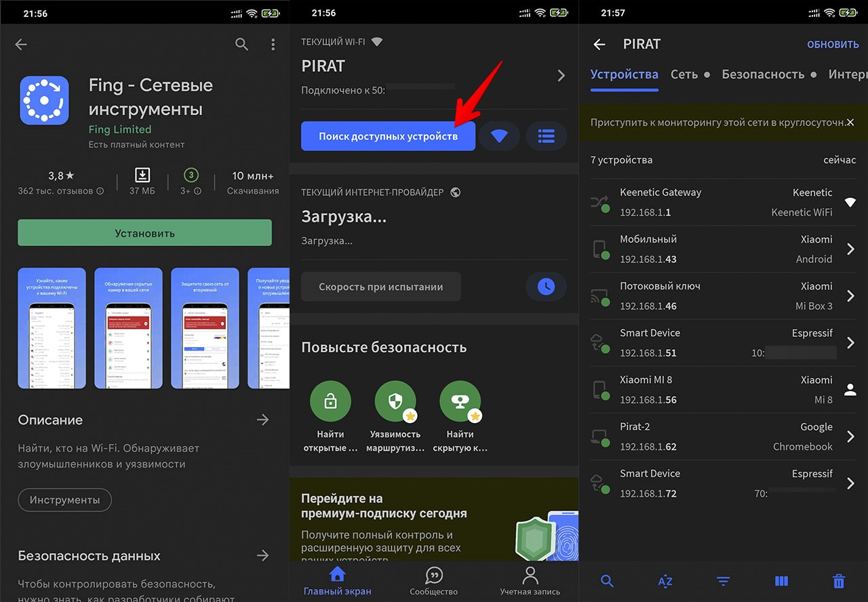Open the list view icon button beside Wi-Fi button

pos(546,136)
